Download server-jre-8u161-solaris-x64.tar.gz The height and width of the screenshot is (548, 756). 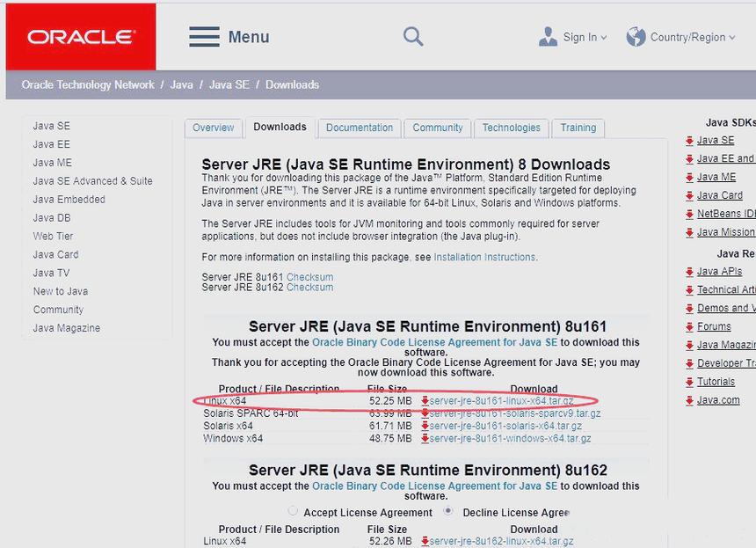[505, 426]
